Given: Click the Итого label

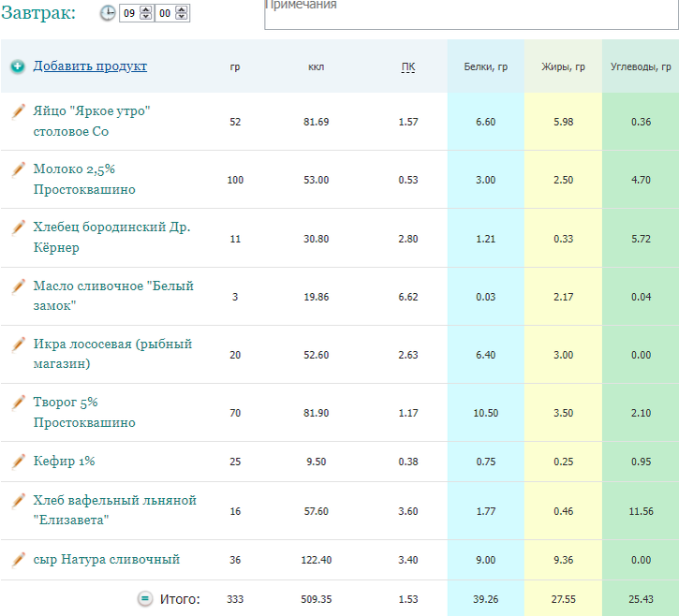Looking at the screenshot, I should pyautogui.click(x=180, y=599).
